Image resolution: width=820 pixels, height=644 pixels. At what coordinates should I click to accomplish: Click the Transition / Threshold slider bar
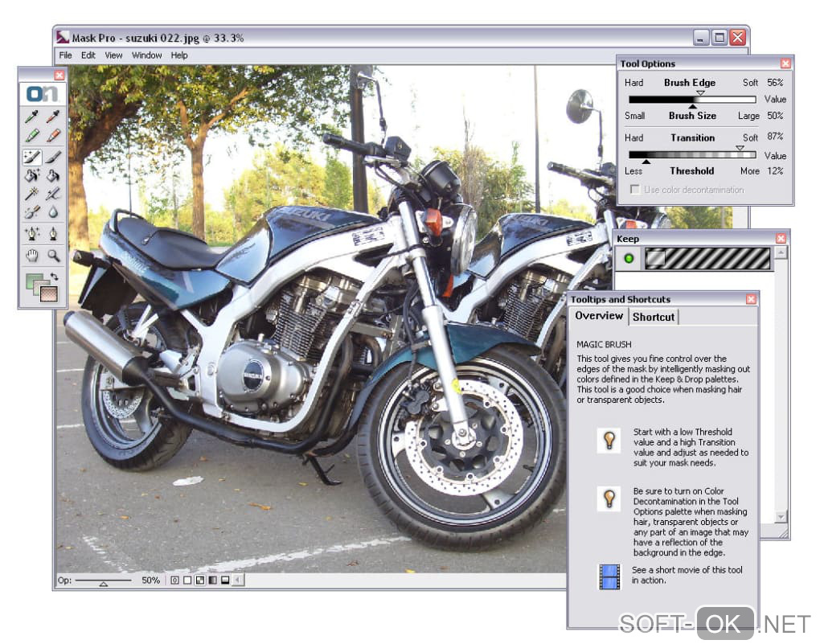[692, 155]
